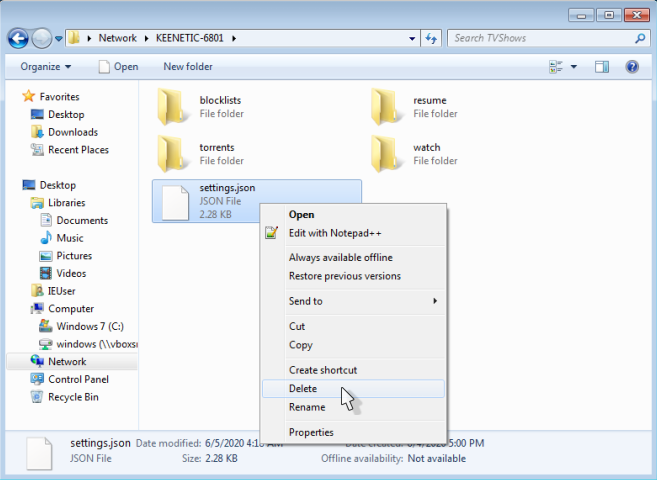Click the Search TVShows input field
Image resolution: width=657 pixels, height=480 pixels.
(538, 39)
